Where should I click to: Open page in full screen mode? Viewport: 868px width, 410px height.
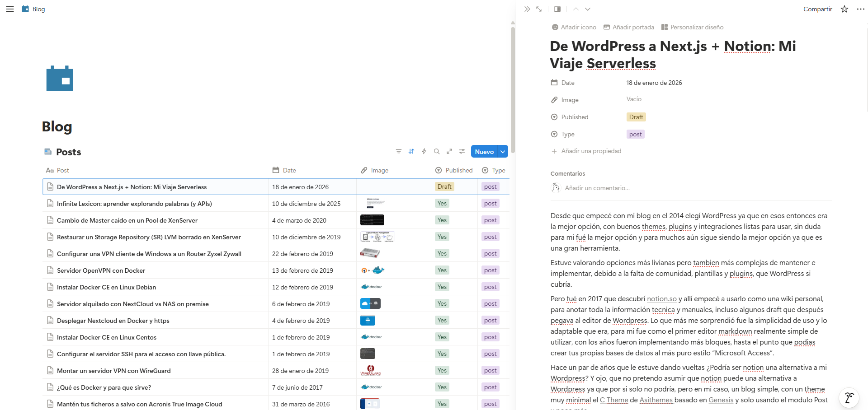coord(539,9)
